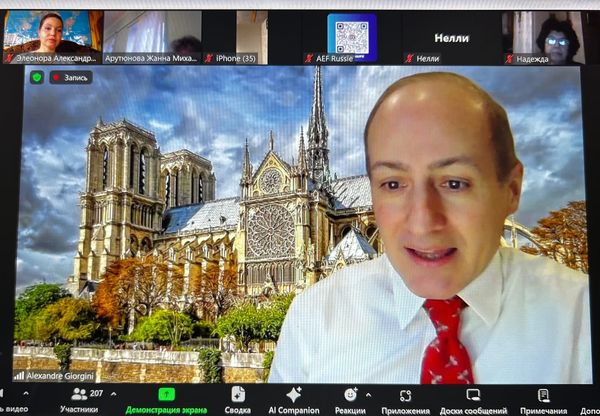Click the Alexandre Giorgini name label
The width and height of the screenshot is (600, 416).
tap(60, 376)
